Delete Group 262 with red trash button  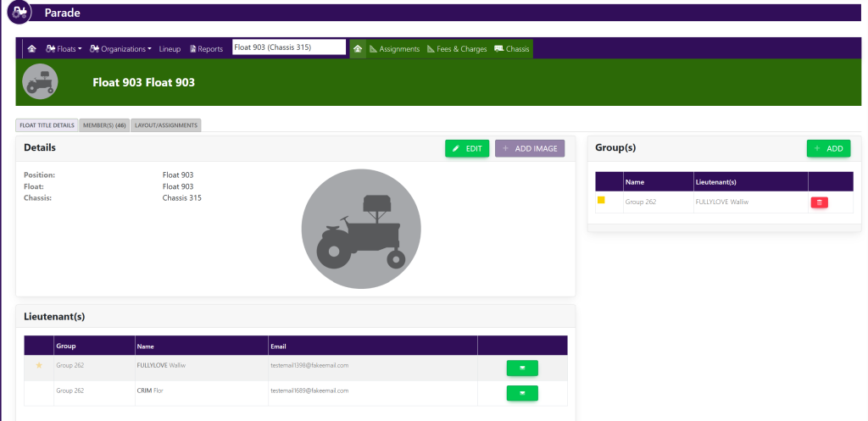pos(819,202)
